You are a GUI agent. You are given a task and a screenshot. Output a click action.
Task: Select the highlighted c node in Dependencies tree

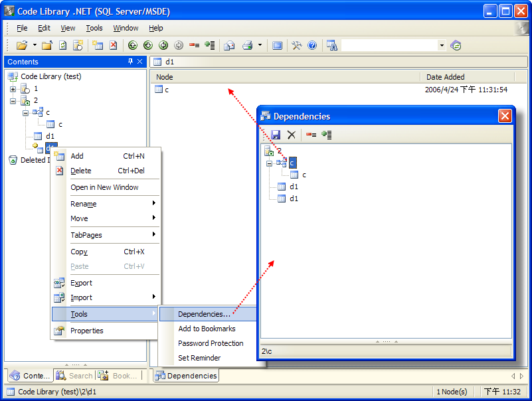pyautogui.click(x=292, y=163)
